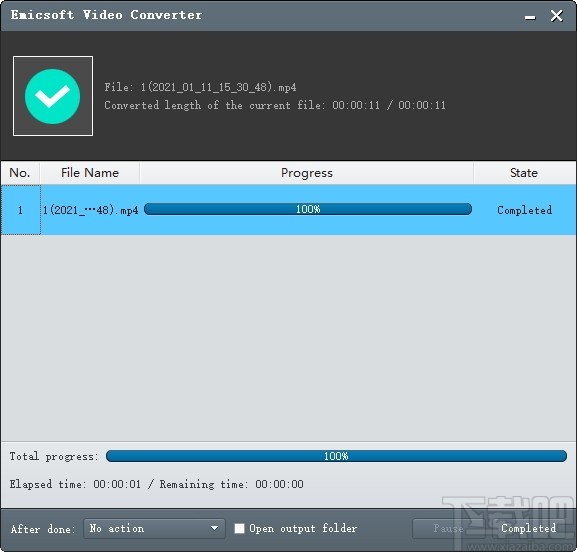The height and width of the screenshot is (552, 577).
Task: Click the State column header
Action: point(524,173)
